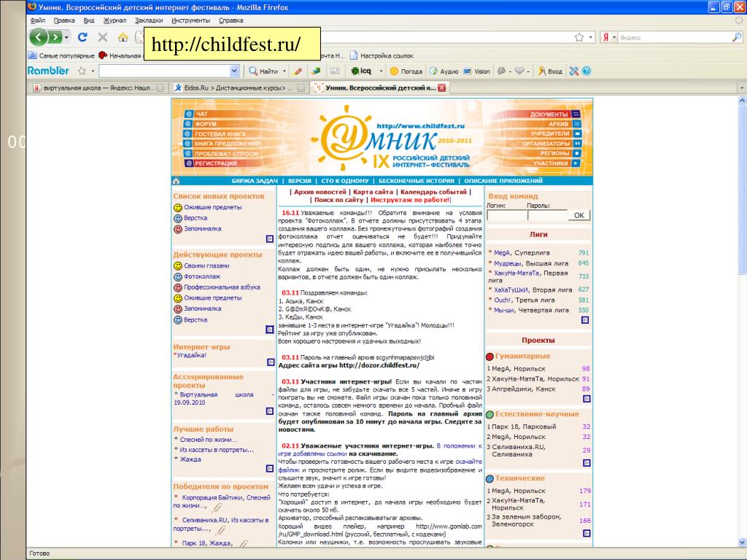Open the dropdown arrow next to Найти

285,71
